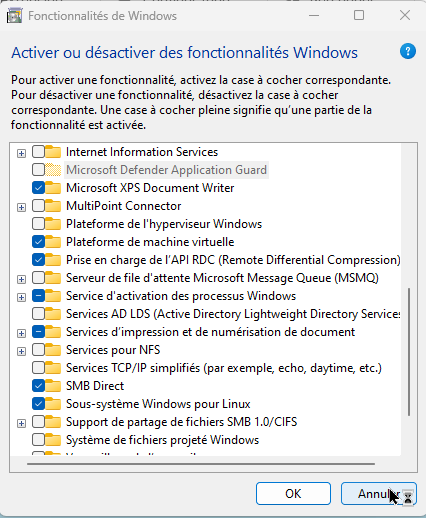Image resolution: width=426 pixels, height=518 pixels.
Task: Select Sous-système Windows pour Linux label
Action: (x=158, y=404)
